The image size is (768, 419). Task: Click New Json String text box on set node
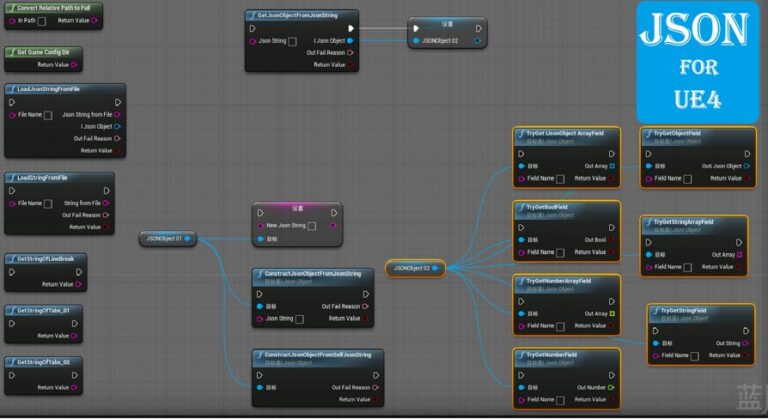[x=312, y=226]
